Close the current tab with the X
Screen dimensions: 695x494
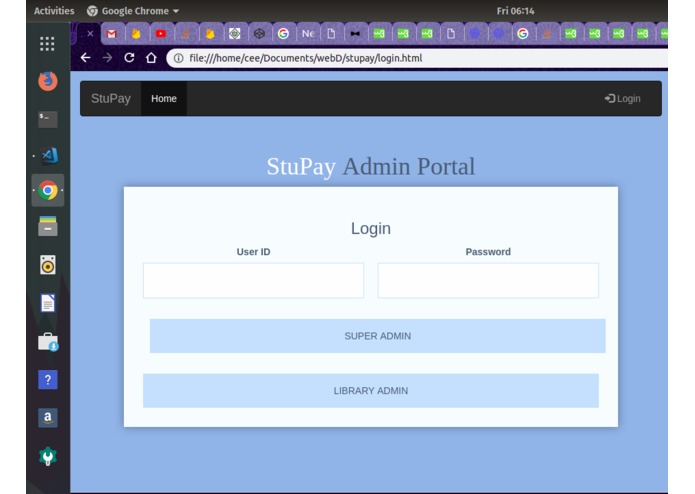point(90,33)
